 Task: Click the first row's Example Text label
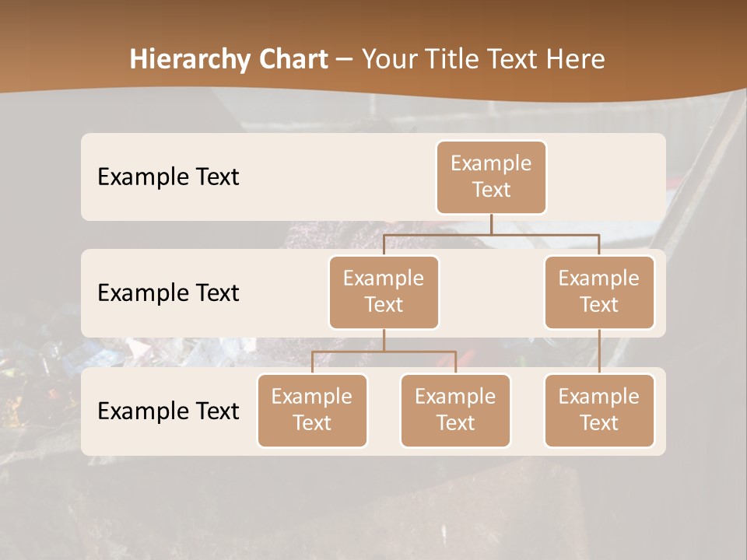click(168, 177)
